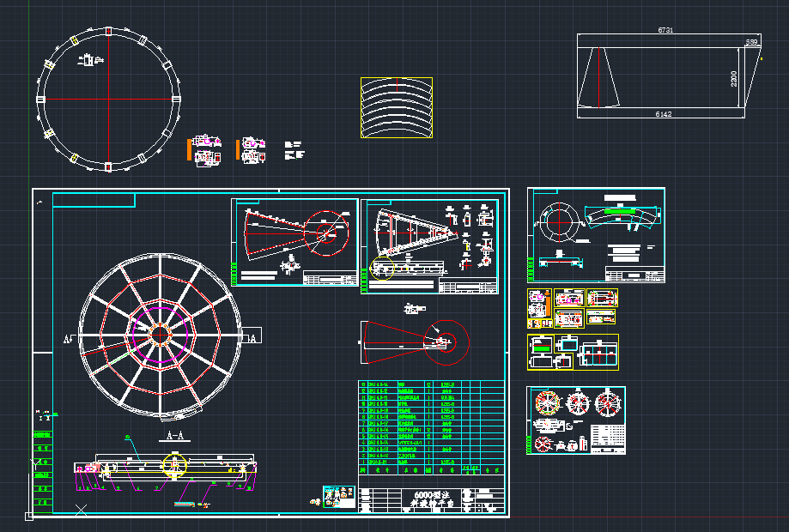Select the 6142 dimension text
This screenshot has height=532, width=789.
pos(663,114)
